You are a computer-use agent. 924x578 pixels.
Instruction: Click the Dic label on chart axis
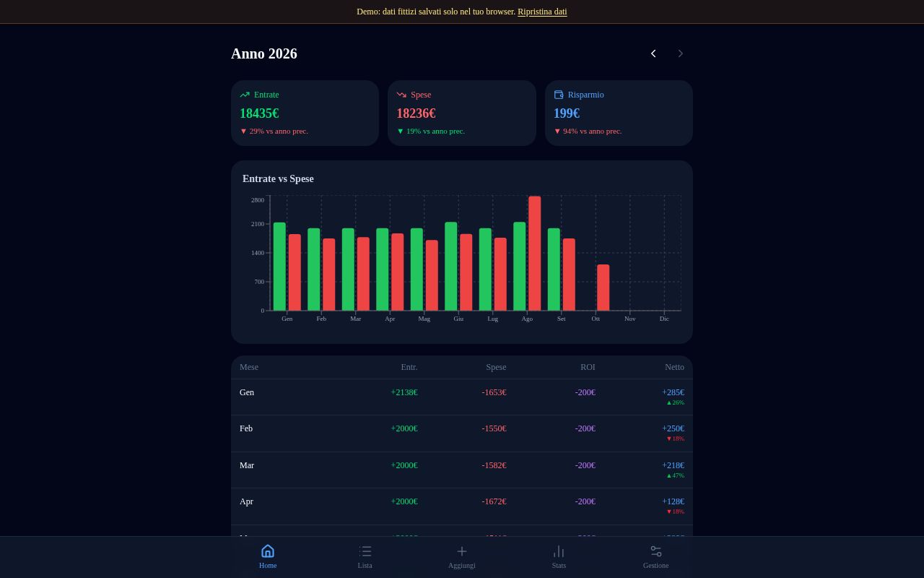pyautogui.click(x=664, y=319)
